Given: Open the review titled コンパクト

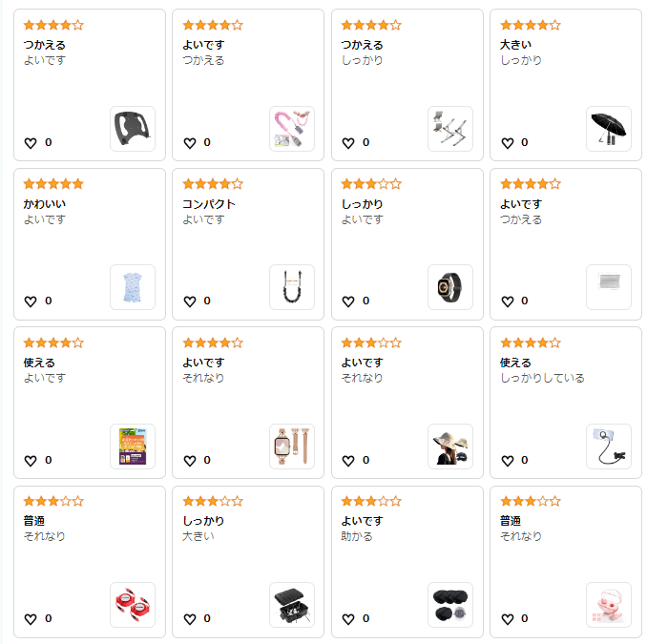Looking at the screenshot, I should pyautogui.click(x=209, y=204).
